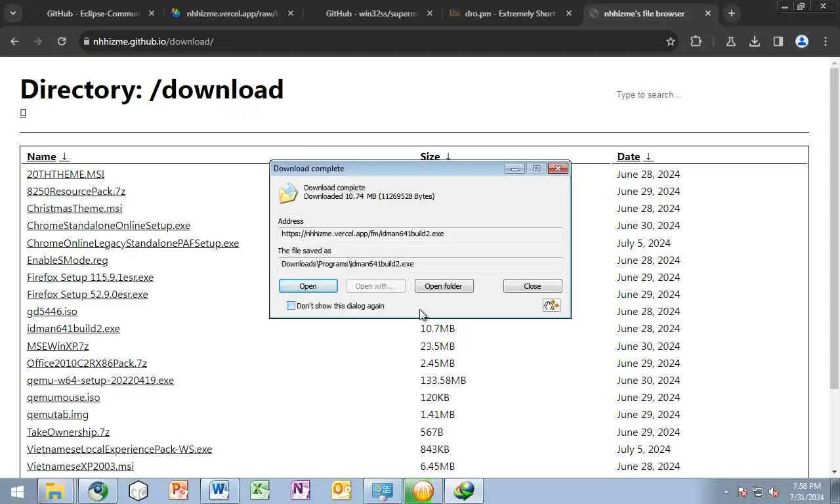Close the nhhizme's file browser tab
The height and width of the screenshot is (504, 840).
tap(708, 13)
